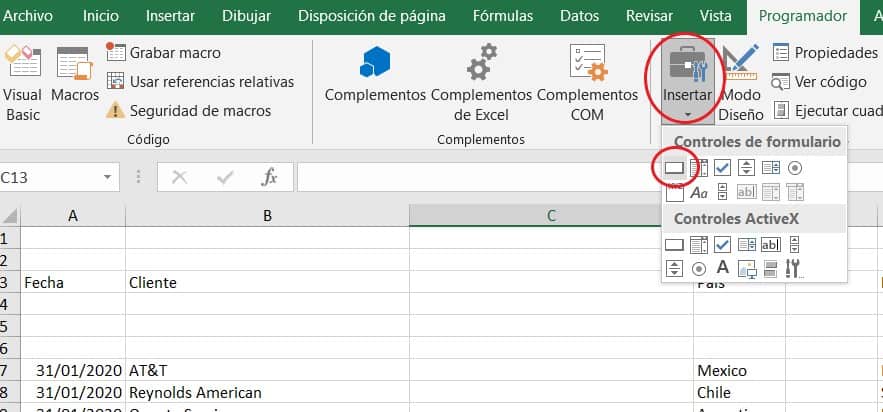Viewport: 883px width, 412px height.
Task: Select column B header
Action: pyautogui.click(x=267, y=216)
